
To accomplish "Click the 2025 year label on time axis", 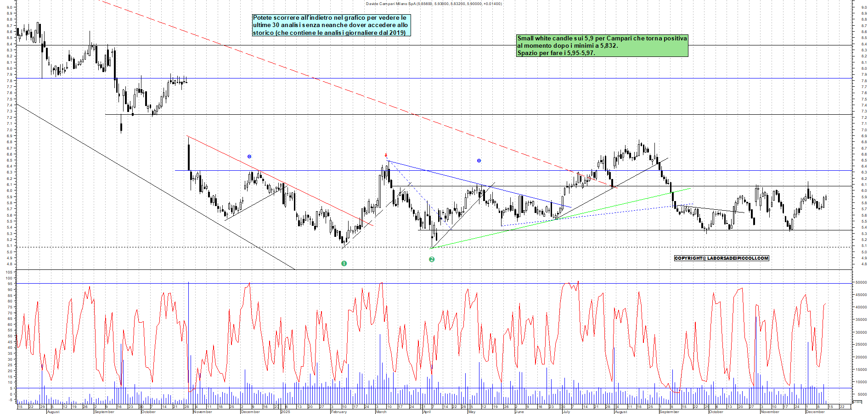I will [x=286, y=412].
